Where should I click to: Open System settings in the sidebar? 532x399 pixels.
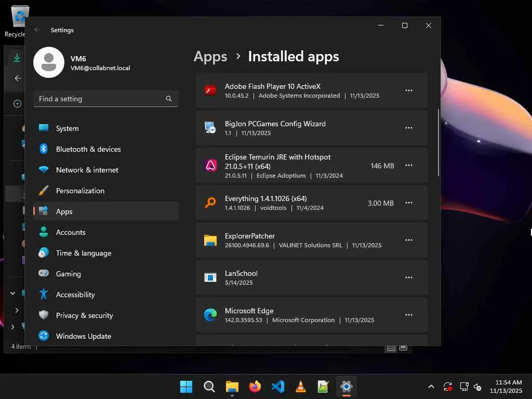106,128
